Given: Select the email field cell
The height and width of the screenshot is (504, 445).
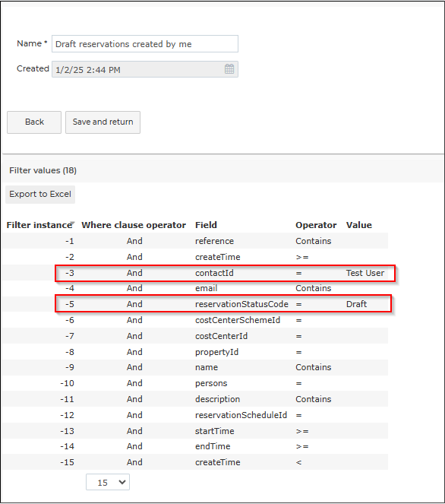Looking at the screenshot, I should coord(206,288).
